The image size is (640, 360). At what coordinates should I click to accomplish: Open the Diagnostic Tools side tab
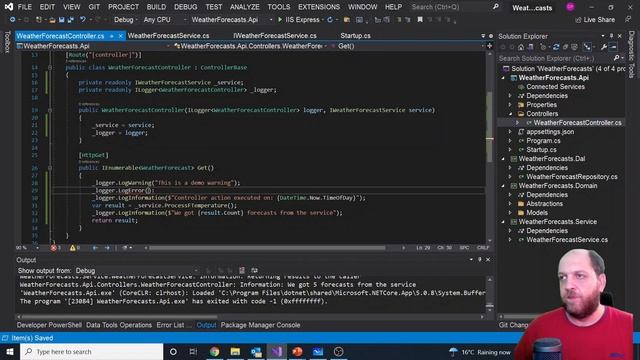(631, 54)
